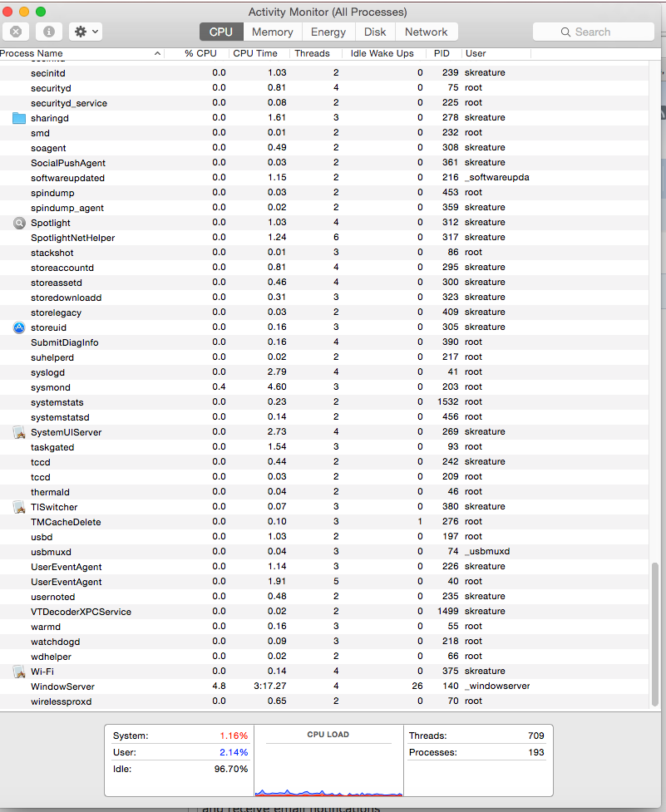Viewport: 666px width, 812px height.
Task: Click the CPU LOAD graph
Action: point(328,761)
